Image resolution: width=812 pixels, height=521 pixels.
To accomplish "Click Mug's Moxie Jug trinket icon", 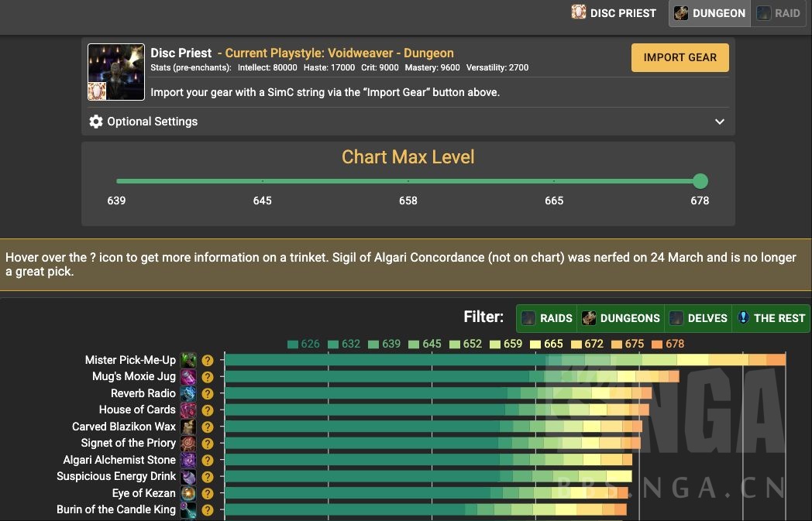I will click(x=188, y=377).
